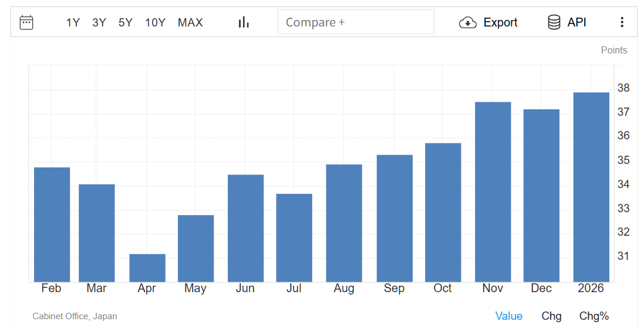The height and width of the screenshot is (328, 644).
Task: Click the 2026 bar in chart
Action: (591, 188)
